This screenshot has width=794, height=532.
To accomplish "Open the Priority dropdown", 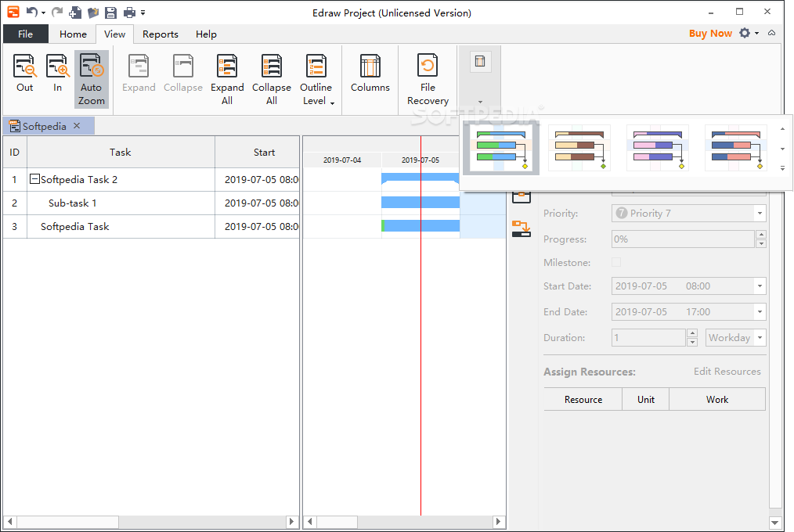I will [760, 213].
